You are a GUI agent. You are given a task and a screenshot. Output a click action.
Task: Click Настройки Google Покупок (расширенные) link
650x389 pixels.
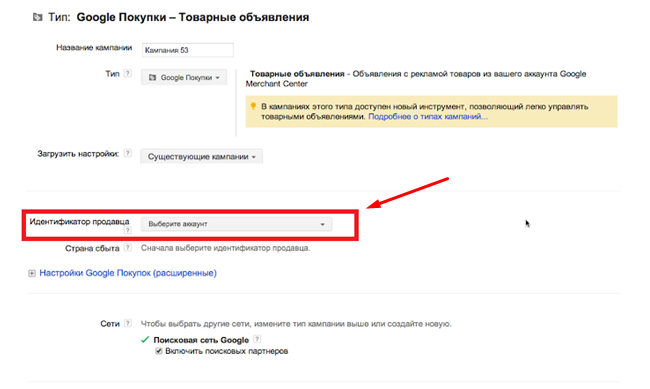click(128, 273)
